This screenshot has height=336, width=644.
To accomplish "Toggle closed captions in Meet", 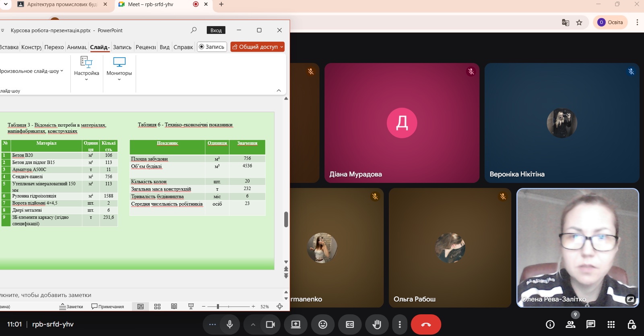I will pyautogui.click(x=350, y=324).
